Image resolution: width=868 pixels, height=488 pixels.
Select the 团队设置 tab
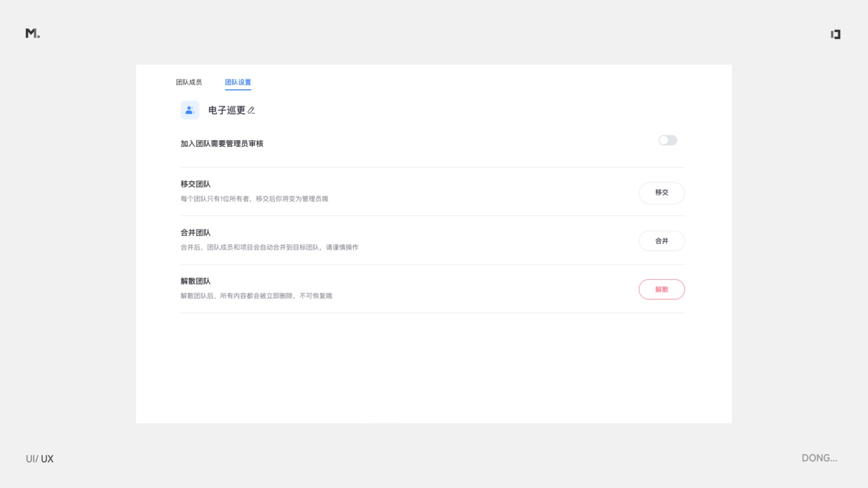[238, 82]
